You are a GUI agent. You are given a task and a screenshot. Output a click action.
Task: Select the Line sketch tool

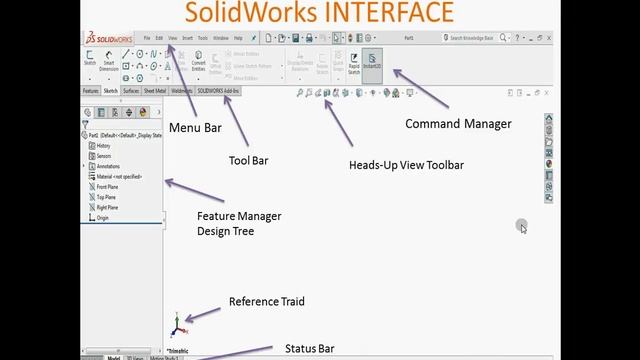(126, 54)
